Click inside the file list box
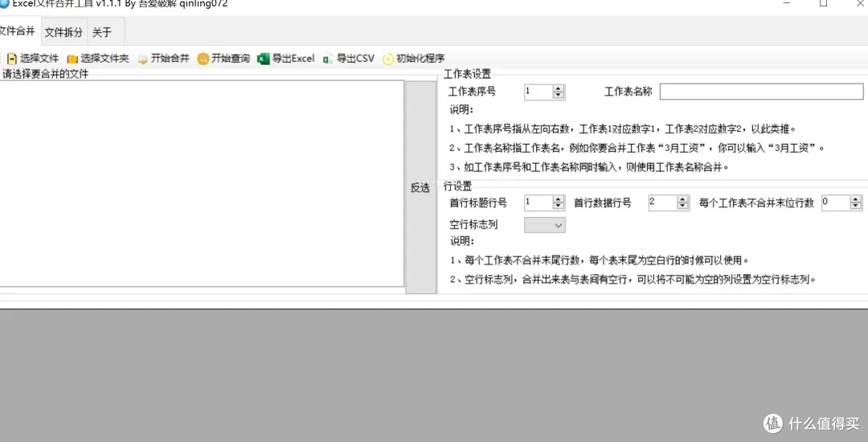Image resolution: width=868 pixels, height=442 pixels. tap(202, 184)
